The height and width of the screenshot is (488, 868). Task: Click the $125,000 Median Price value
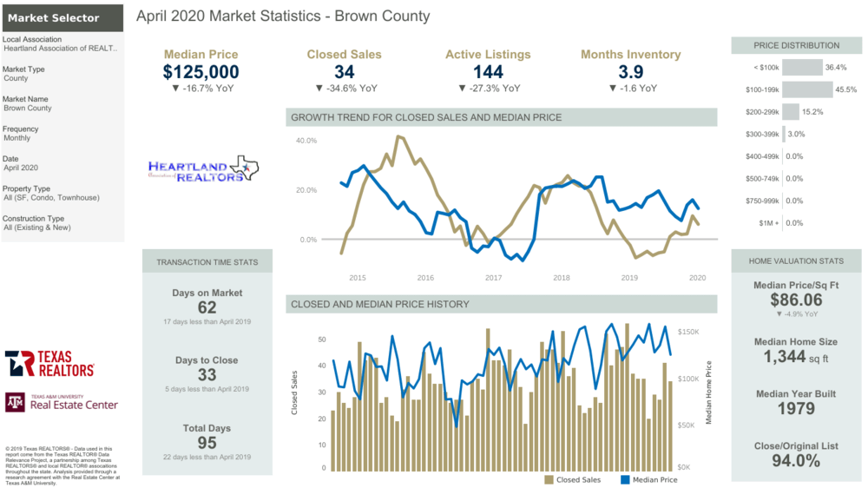pos(201,72)
